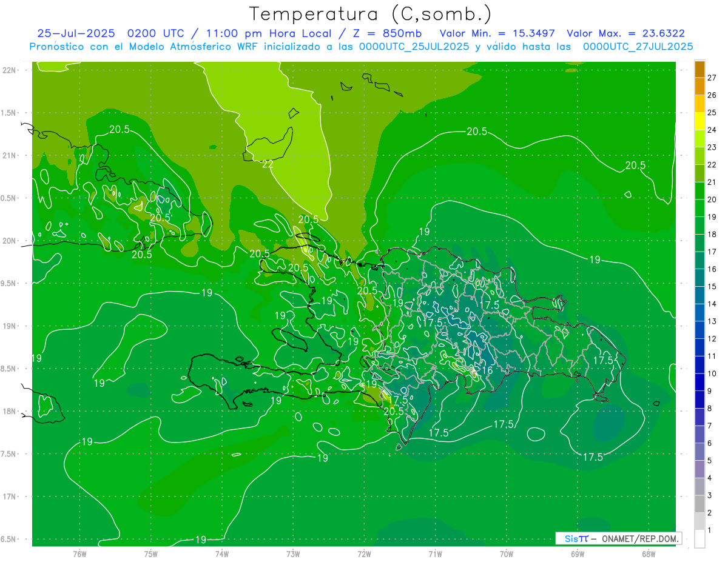The image size is (728, 562).
Task: Click the '69W' longitude axis label
Action: click(x=577, y=554)
